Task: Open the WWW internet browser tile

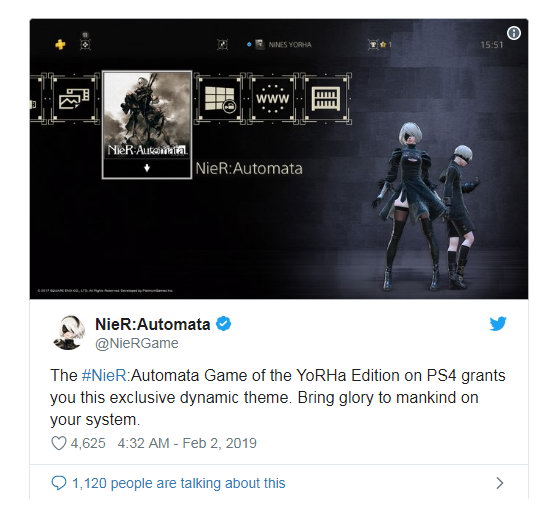Action: 273,99
